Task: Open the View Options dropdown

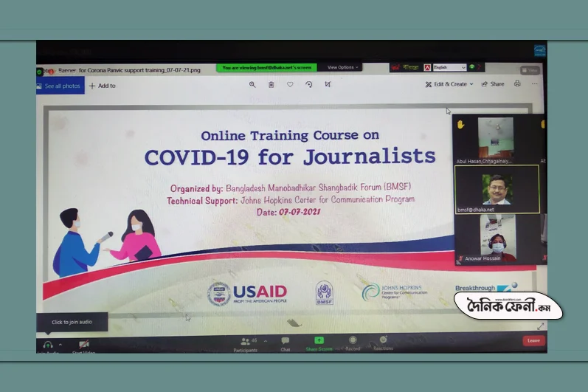Action: pos(342,67)
